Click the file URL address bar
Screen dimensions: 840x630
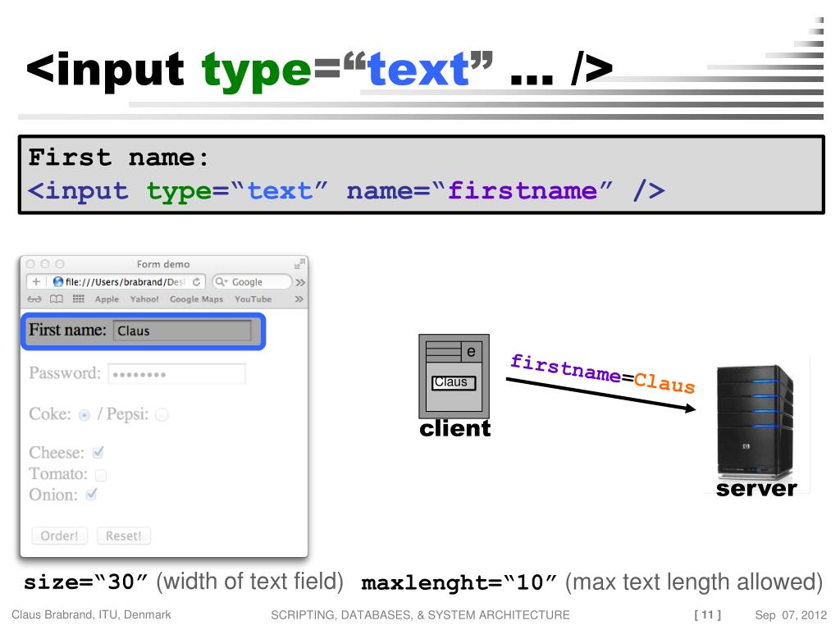116,282
